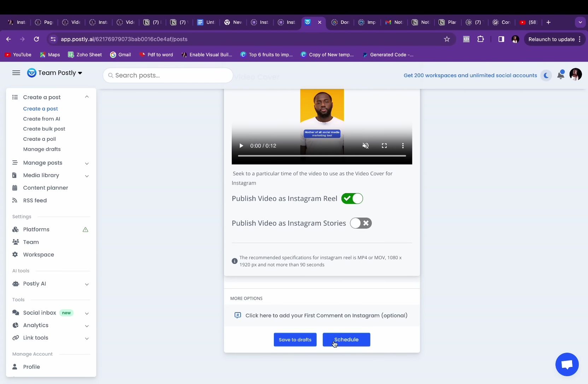This screenshot has height=384, width=588.
Task: Go back in browser
Action: point(8,39)
